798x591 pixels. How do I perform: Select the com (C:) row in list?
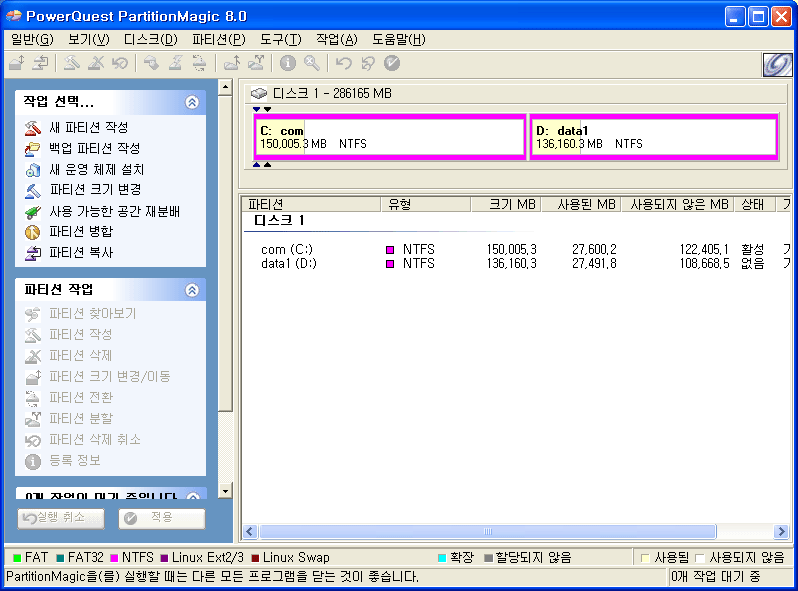(517, 249)
